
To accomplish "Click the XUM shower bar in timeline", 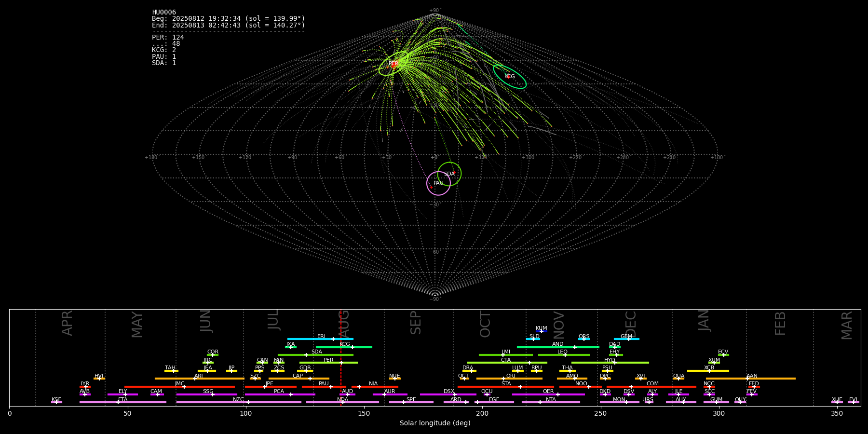I will pyautogui.click(x=714, y=363).
